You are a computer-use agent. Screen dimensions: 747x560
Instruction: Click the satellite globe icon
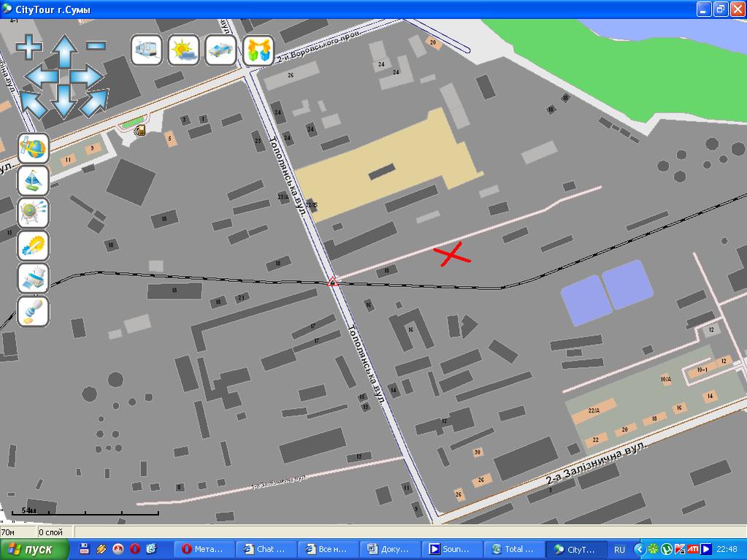click(x=34, y=148)
